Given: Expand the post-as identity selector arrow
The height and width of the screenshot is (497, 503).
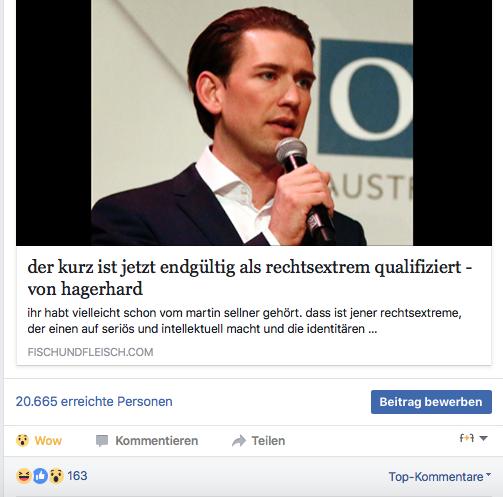Looking at the screenshot, I should point(483,438).
